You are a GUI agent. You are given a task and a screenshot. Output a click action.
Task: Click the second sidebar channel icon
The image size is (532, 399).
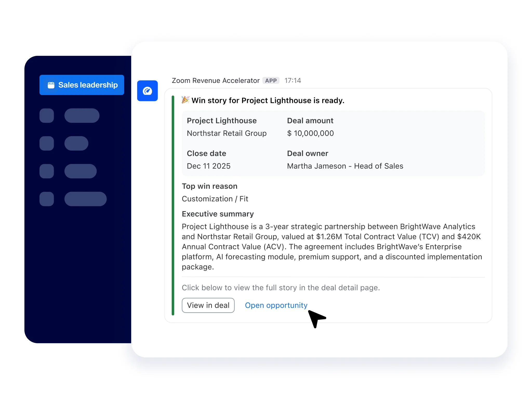47,143
